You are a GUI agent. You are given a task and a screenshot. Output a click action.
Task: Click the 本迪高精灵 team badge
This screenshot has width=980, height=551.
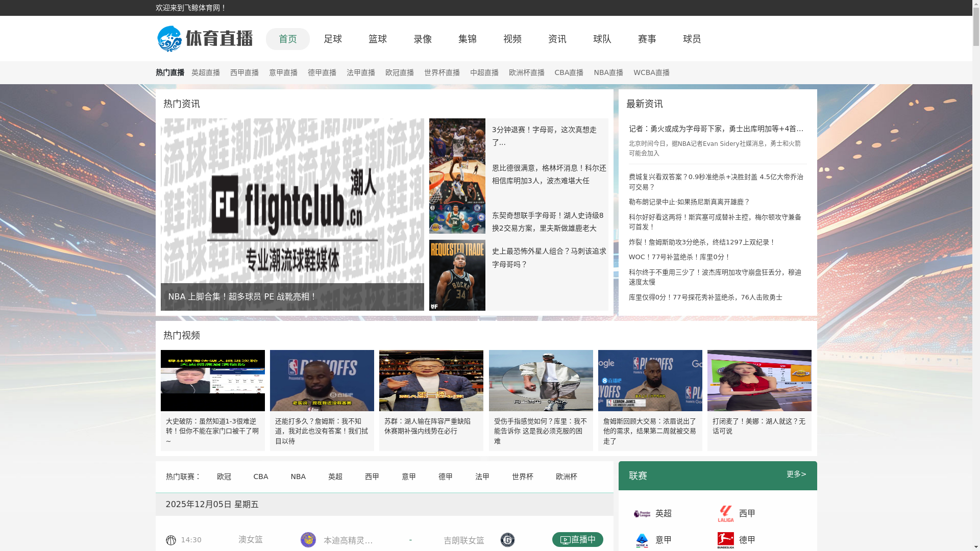coord(308,540)
